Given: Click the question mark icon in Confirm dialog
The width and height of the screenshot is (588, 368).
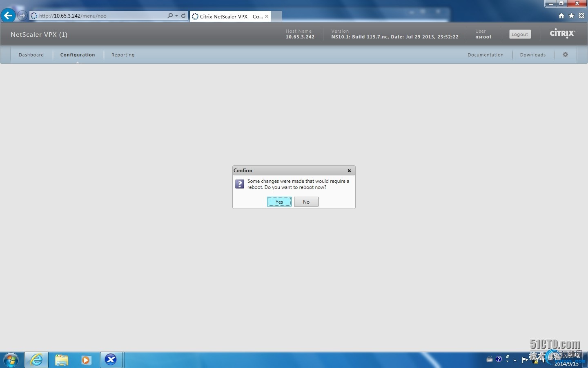Looking at the screenshot, I should click(x=240, y=184).
